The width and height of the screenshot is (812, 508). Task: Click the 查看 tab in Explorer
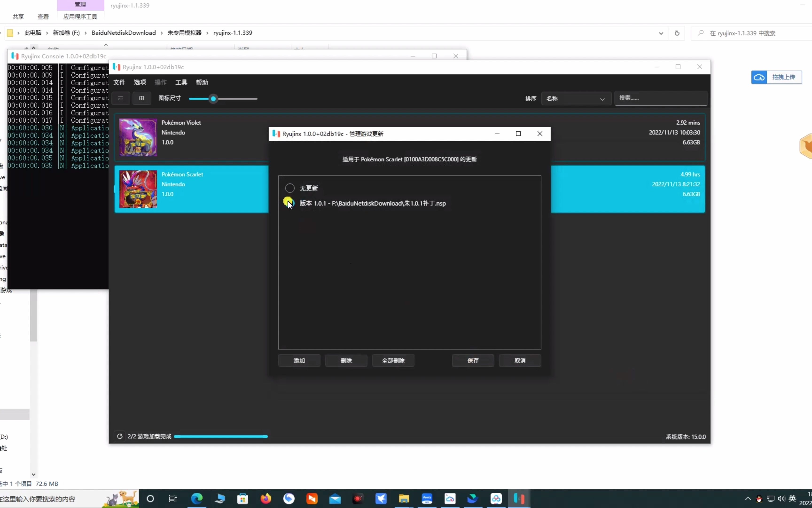pos(43,16)
